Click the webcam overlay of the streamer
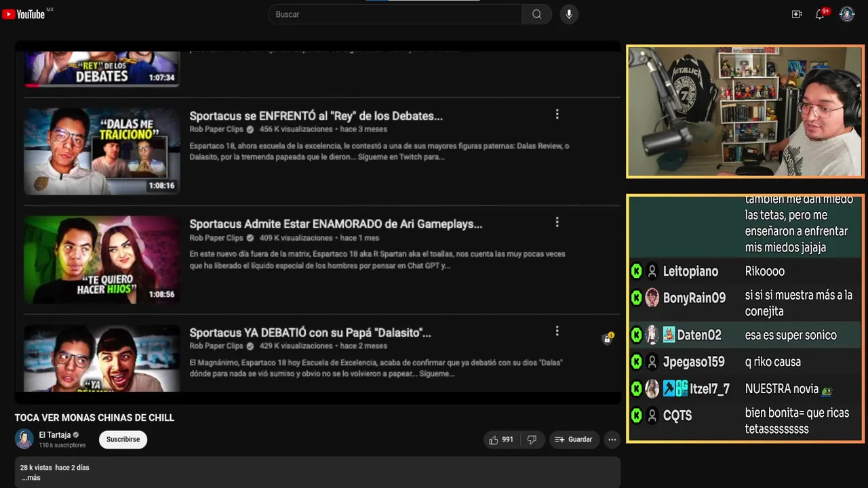 (745, 112)
